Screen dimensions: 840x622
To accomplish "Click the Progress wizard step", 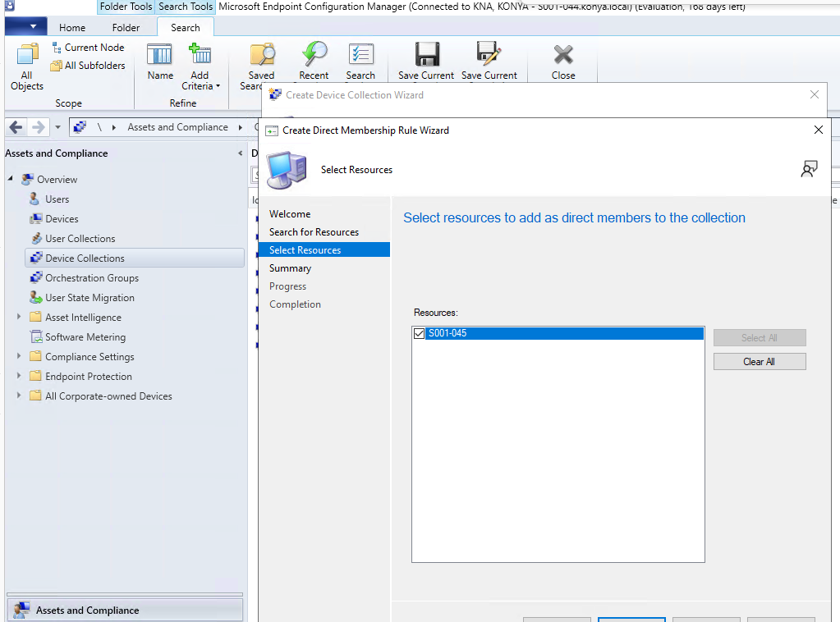I will tap(287, 286).
